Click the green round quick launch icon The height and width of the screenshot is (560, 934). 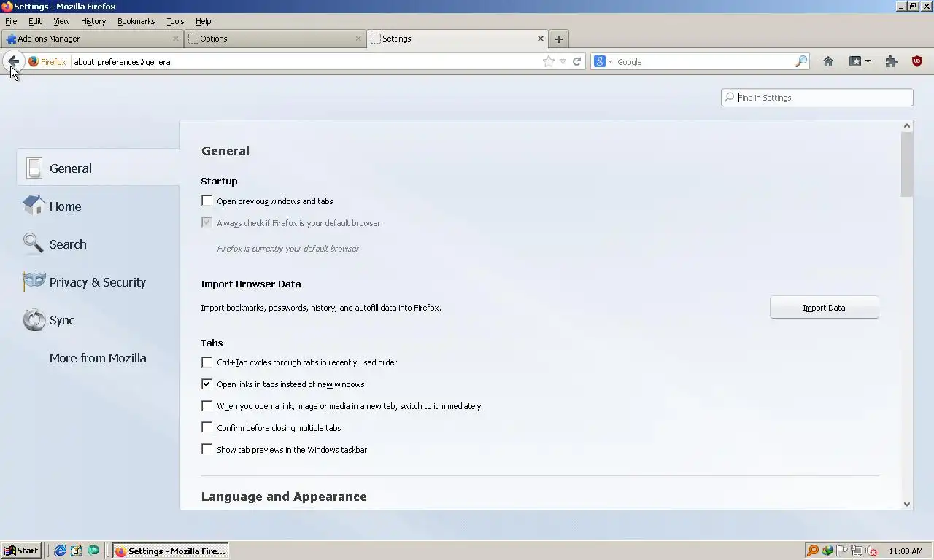pyautogui.click(x=93, y=551)
